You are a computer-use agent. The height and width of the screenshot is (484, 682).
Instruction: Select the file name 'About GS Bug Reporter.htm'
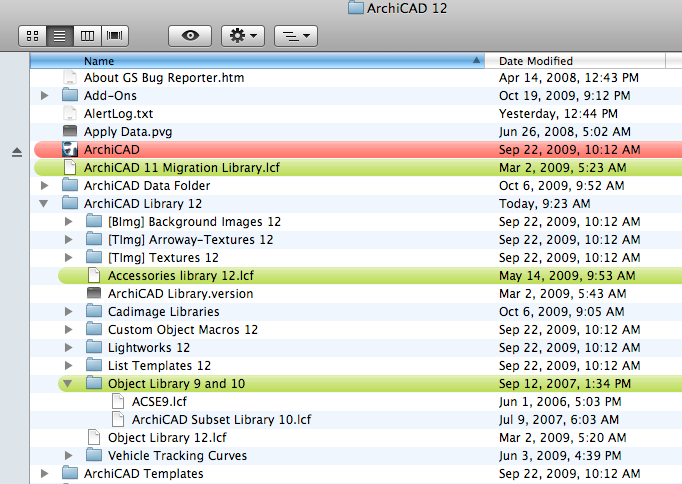[164, 78]
